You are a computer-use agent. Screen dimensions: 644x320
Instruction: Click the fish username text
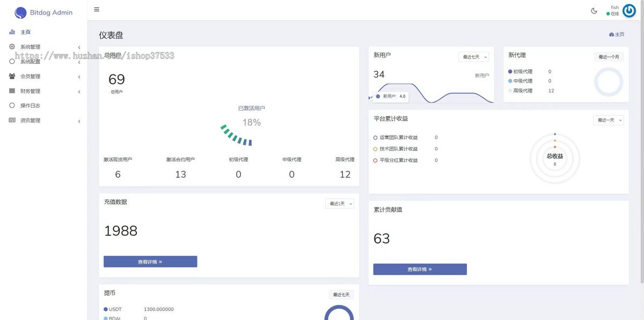tap(615, 8)
